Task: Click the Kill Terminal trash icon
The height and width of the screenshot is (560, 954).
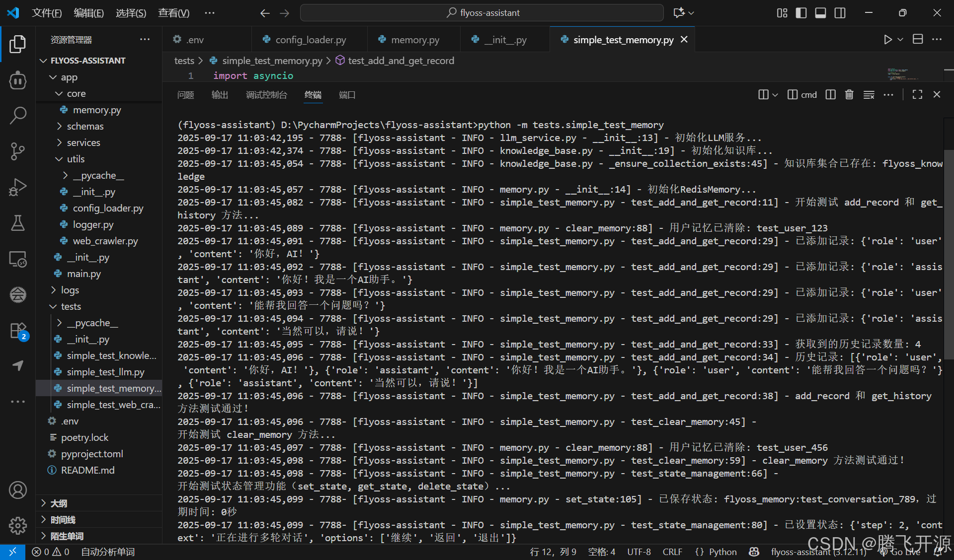Action: (x=849, y=94)
